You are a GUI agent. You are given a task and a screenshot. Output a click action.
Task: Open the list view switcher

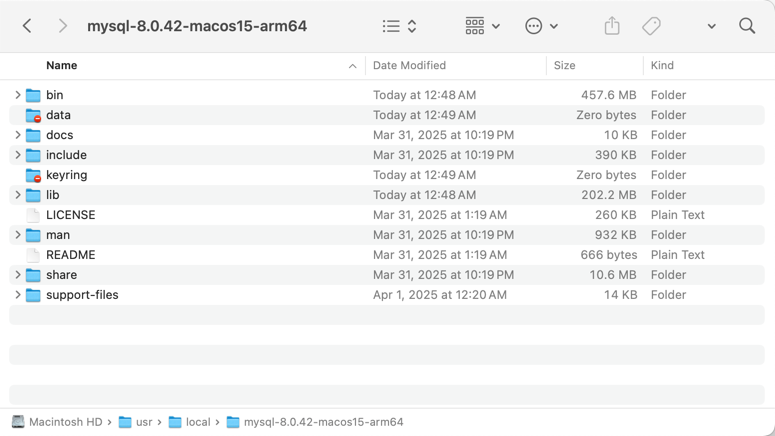(399, 26)
